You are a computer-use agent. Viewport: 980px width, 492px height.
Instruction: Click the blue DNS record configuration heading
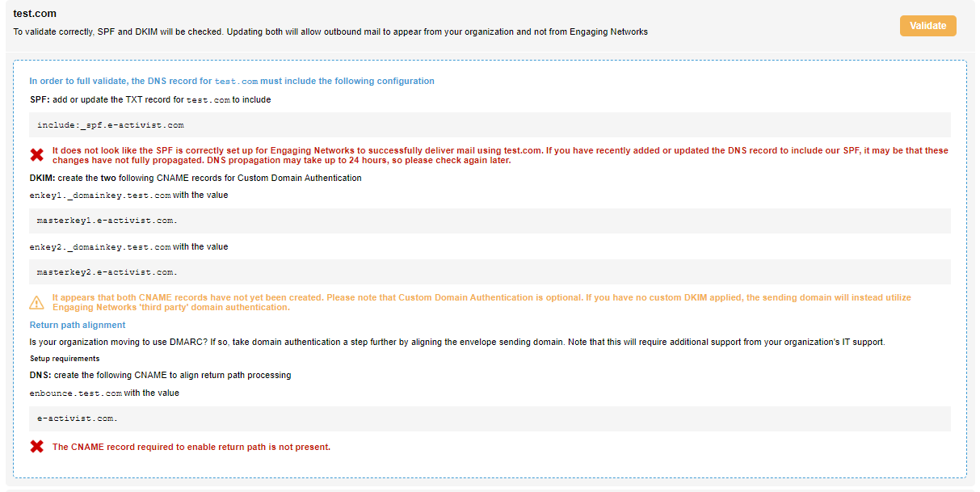click(232, 81)
